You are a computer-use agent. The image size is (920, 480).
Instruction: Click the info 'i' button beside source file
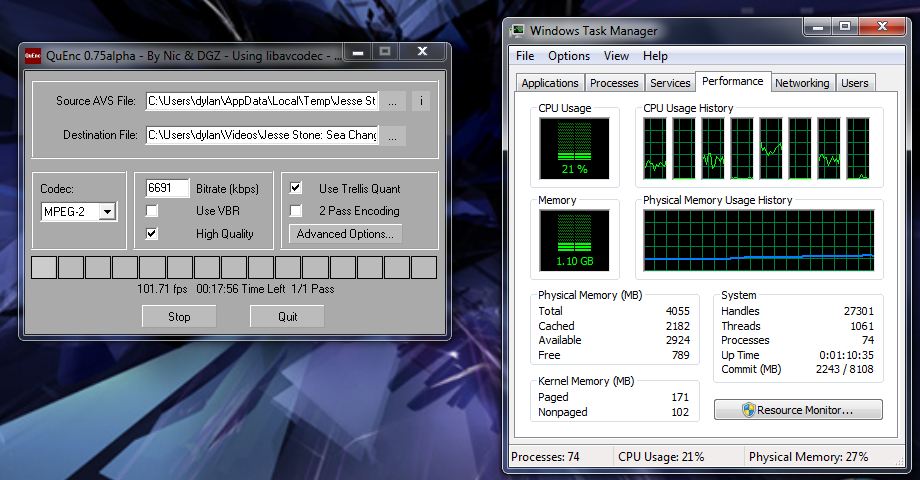point(421,101)
